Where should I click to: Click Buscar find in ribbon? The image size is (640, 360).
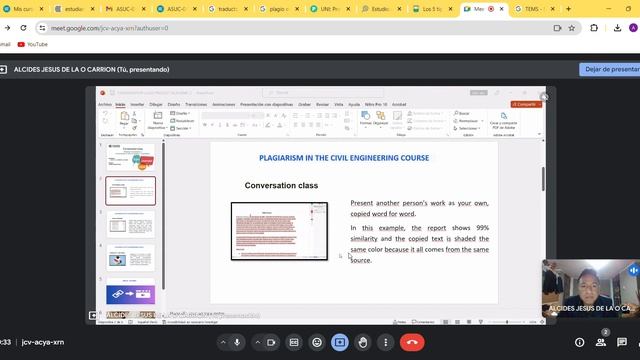coord(462,113)
